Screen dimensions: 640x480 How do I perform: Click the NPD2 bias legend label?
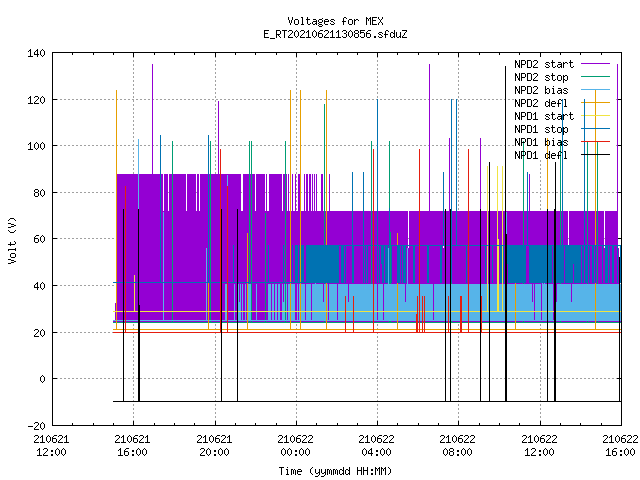[x=541, y=90]
